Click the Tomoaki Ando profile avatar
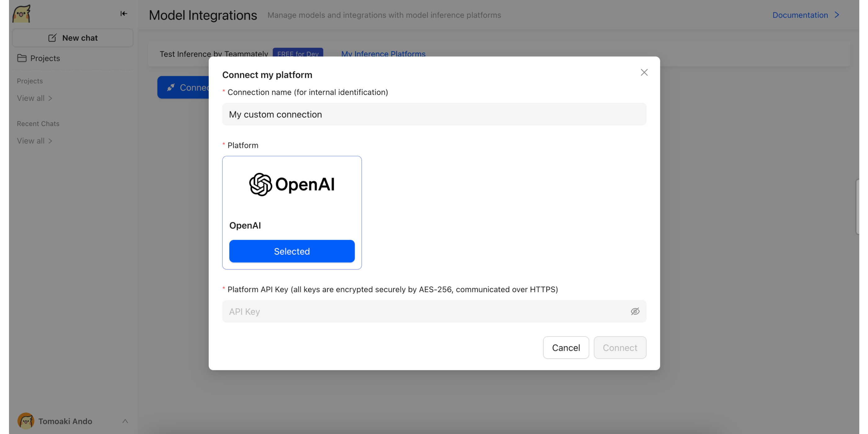The image size is (868, 434). pos(26,421)
